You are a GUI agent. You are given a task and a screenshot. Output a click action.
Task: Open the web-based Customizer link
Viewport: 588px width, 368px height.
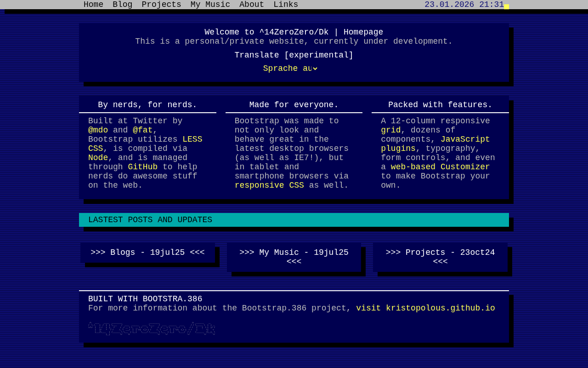(440, 167)
